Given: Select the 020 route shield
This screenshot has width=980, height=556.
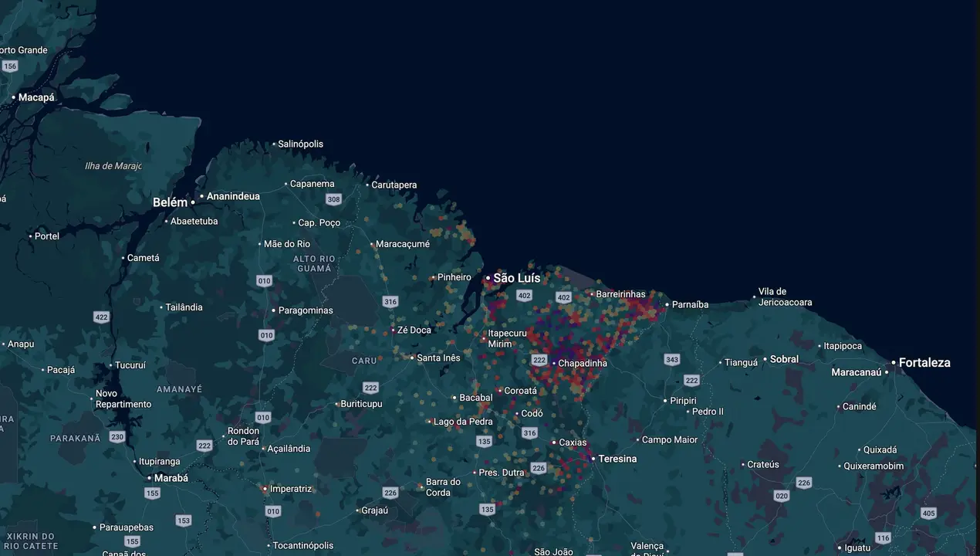Looking at the screenshot, I should 782,497.
